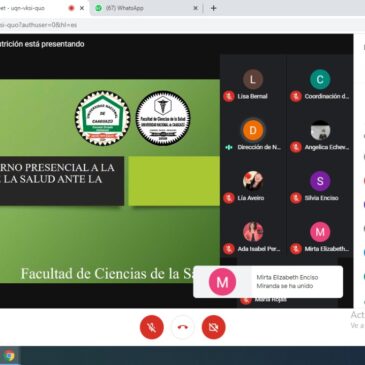Screen dimensions: 365x365
Task: Select the Dirección de N... participant avatar
Action: click(x=253, y=130)
